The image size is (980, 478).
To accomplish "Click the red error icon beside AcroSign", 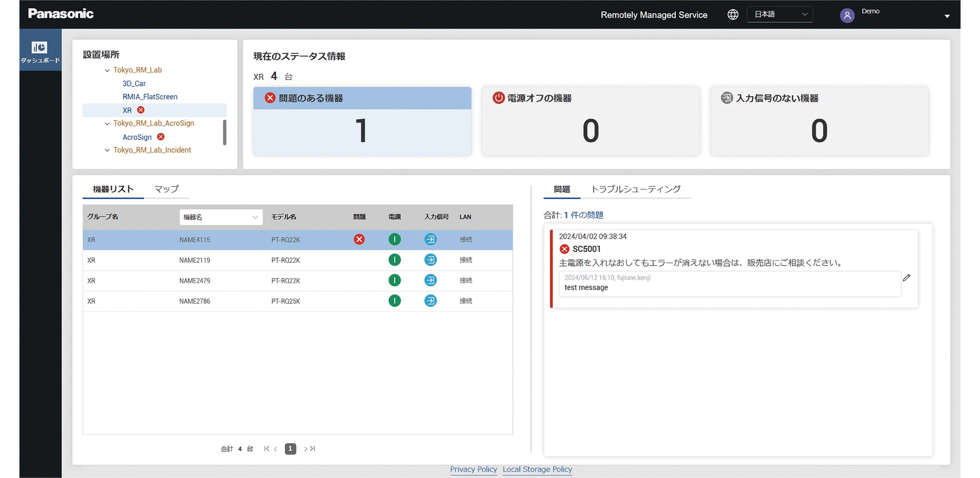I will [x=161, y=137].
